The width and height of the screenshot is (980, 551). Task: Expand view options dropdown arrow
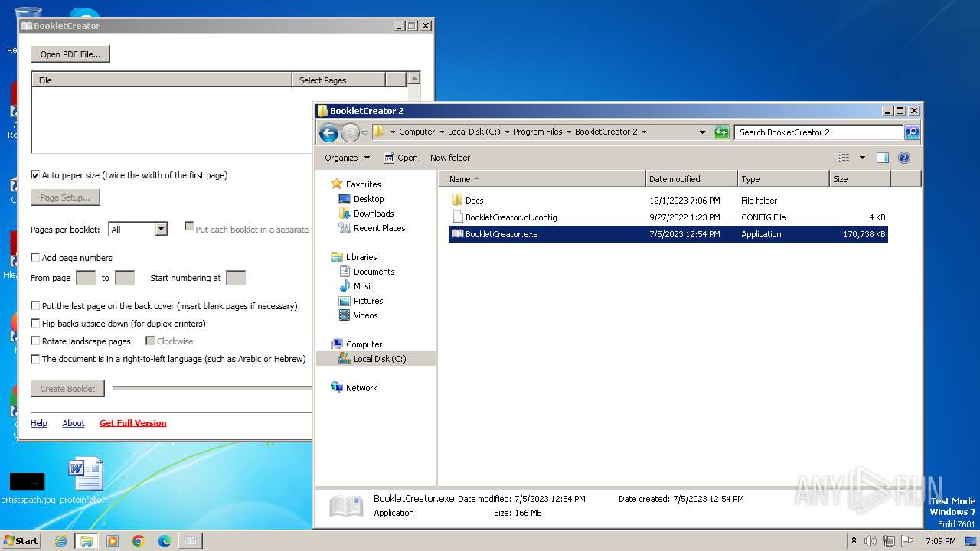862,158
